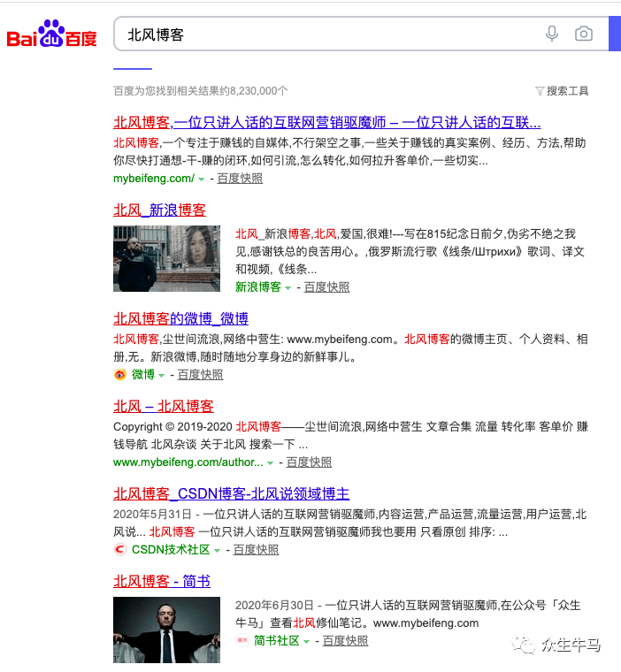Open the 北风 – 北风博客 result title

164,406
